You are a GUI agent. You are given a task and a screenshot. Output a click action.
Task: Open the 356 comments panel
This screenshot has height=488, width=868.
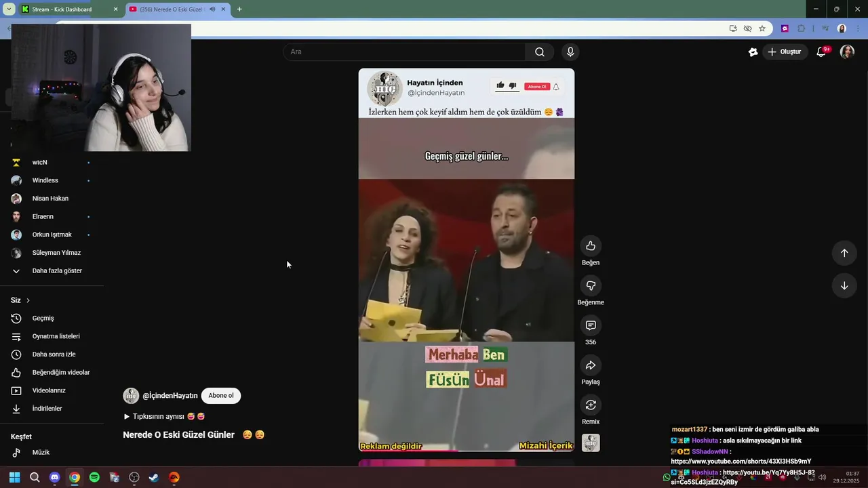[591, 326]
